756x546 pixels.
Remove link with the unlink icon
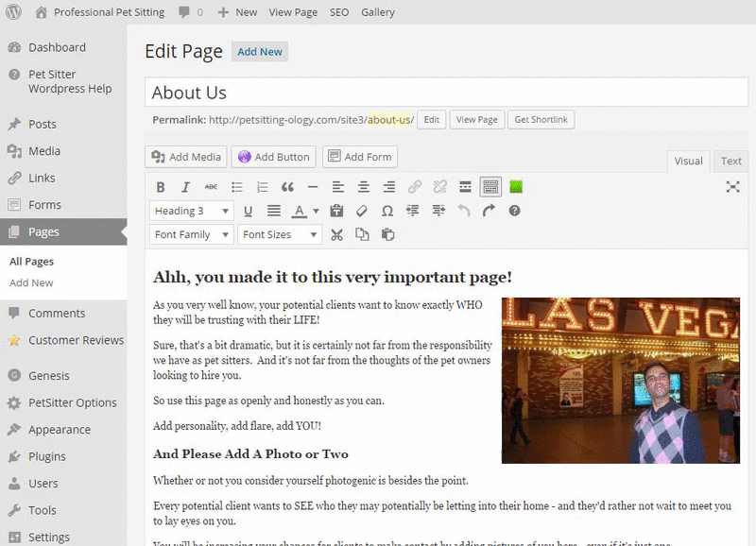pos(440,187)
